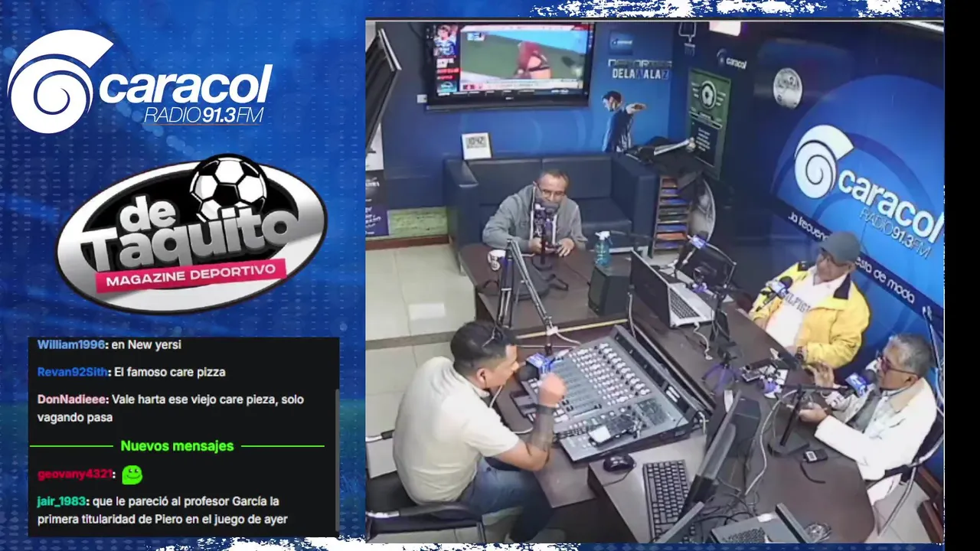Click the message 'en New yersi'

(x=146, y=344)
